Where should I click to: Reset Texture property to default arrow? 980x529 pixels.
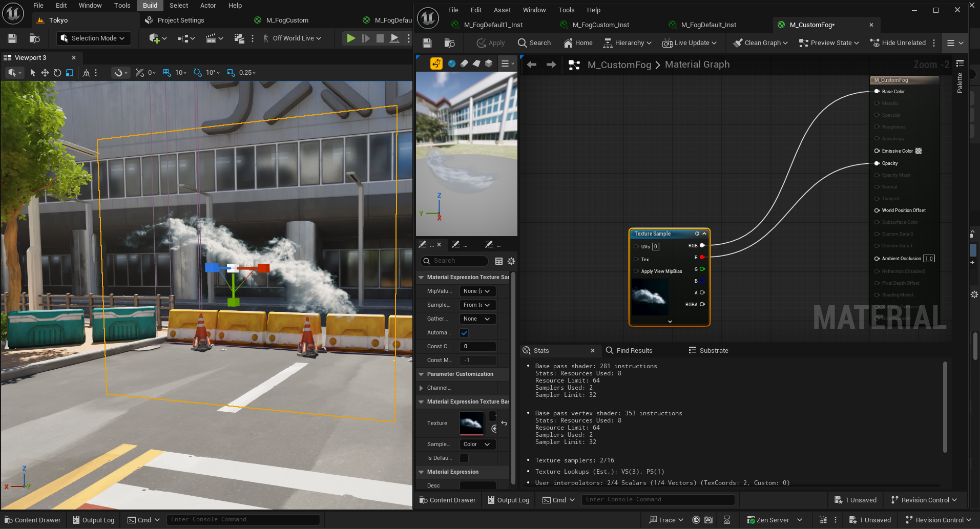504,424
